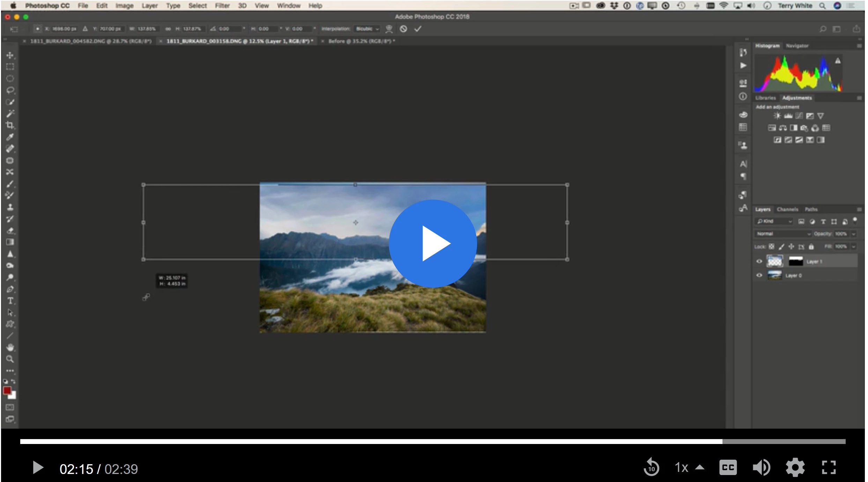868x482 pixels.
Task: Click the rewind 10 seconds button
Action: click(x=651, y=467)
